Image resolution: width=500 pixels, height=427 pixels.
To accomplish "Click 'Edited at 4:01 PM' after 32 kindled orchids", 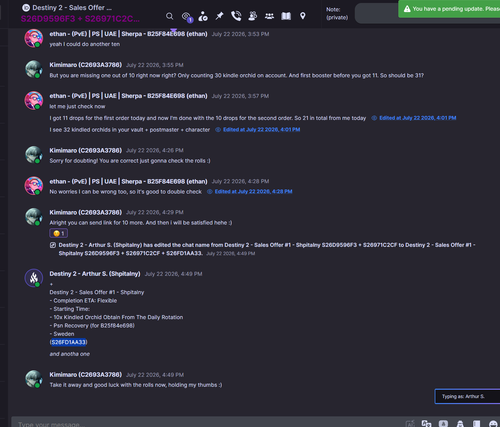I will (261, 130).
